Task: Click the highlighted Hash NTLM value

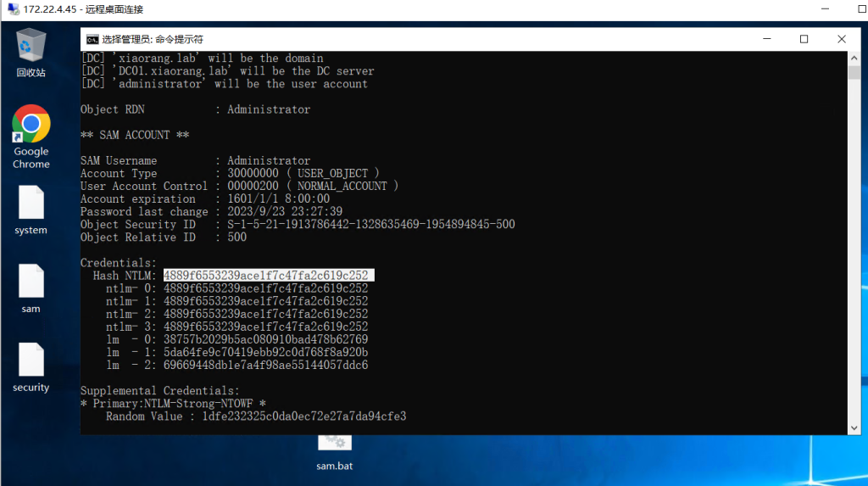Action: 267,276
